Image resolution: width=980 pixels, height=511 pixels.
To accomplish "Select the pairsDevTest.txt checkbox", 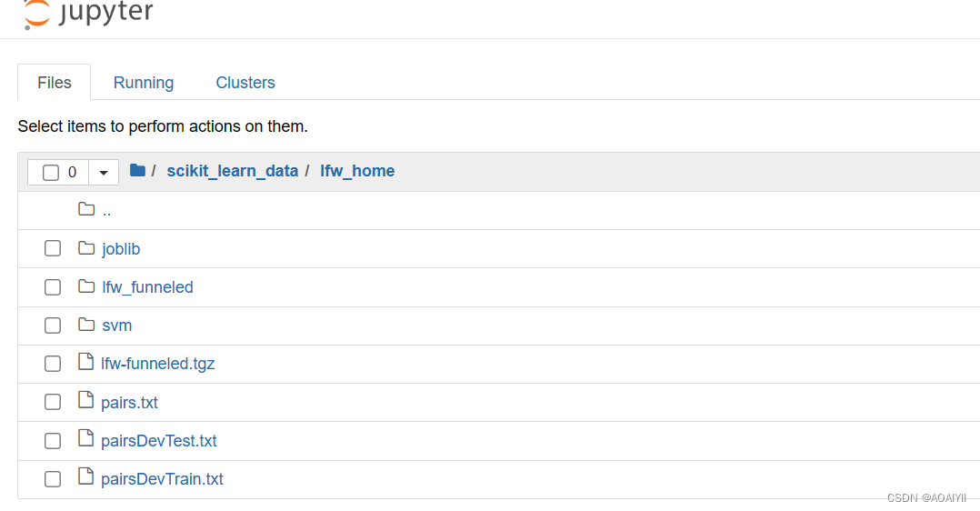I will coord(53,441).
